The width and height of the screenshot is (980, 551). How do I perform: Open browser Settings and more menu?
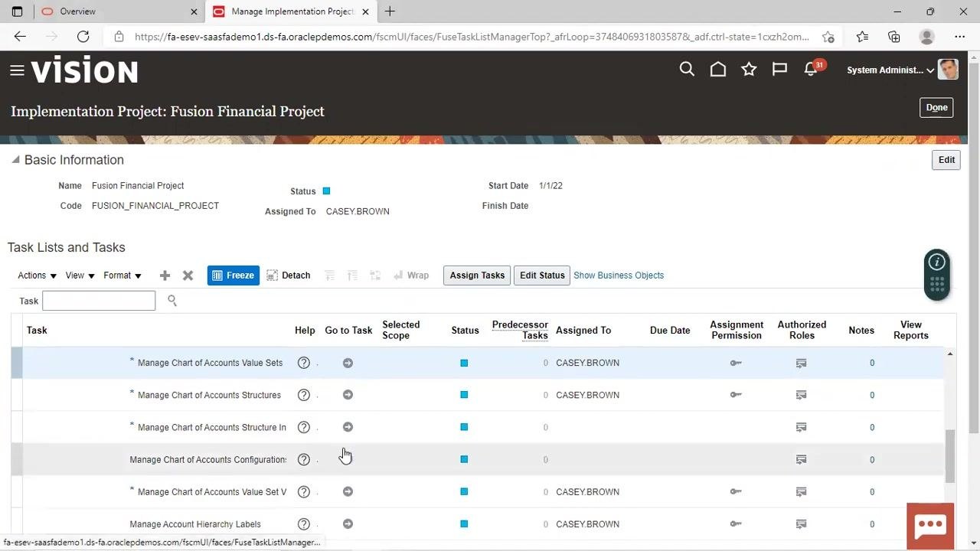[960, 37]
